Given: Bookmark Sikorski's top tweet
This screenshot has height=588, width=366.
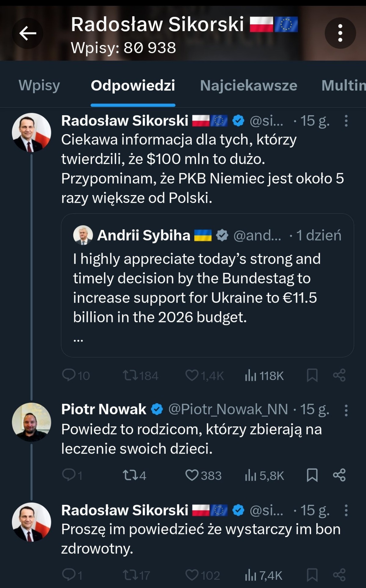Looking at the screenshot, I should tap(312, 376).
